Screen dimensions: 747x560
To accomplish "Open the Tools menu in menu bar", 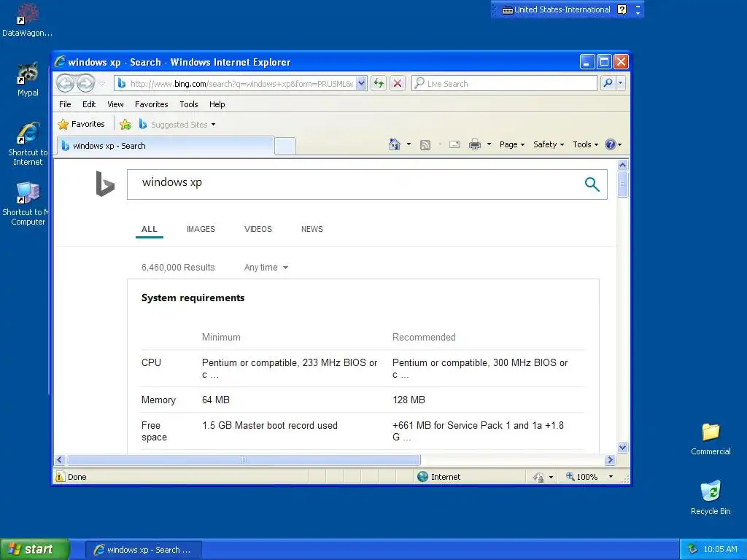I will (189, 104).
